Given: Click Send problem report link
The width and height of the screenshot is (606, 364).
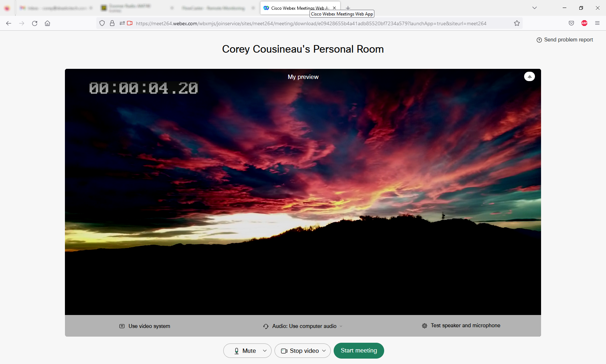Looking at the screenshot, I should [565, 40].
